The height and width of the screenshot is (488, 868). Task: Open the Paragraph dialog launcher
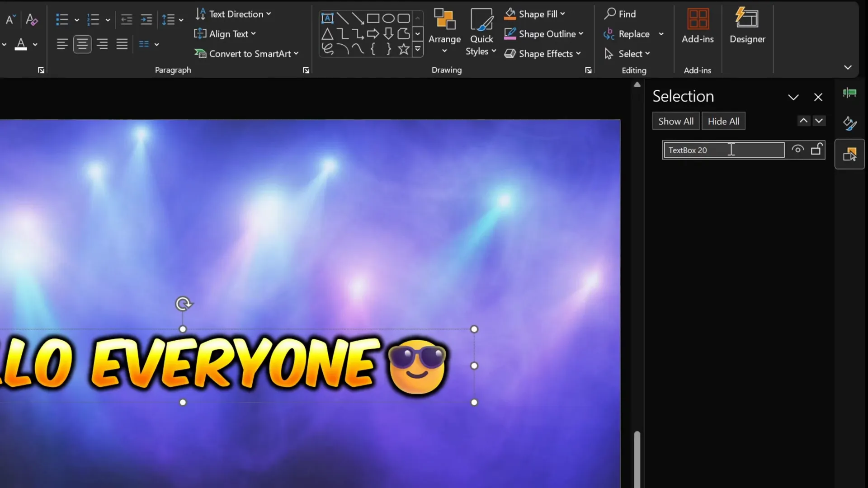pos(306,70)
